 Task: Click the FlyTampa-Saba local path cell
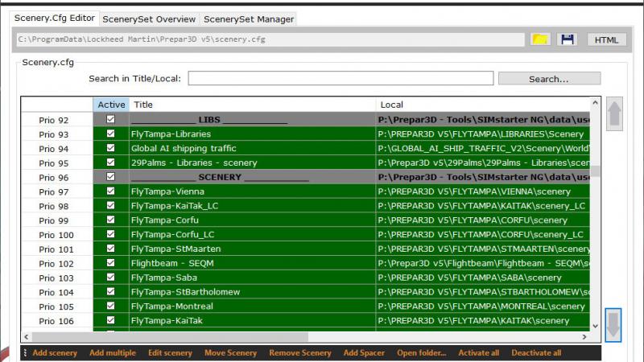click(483, 278)
